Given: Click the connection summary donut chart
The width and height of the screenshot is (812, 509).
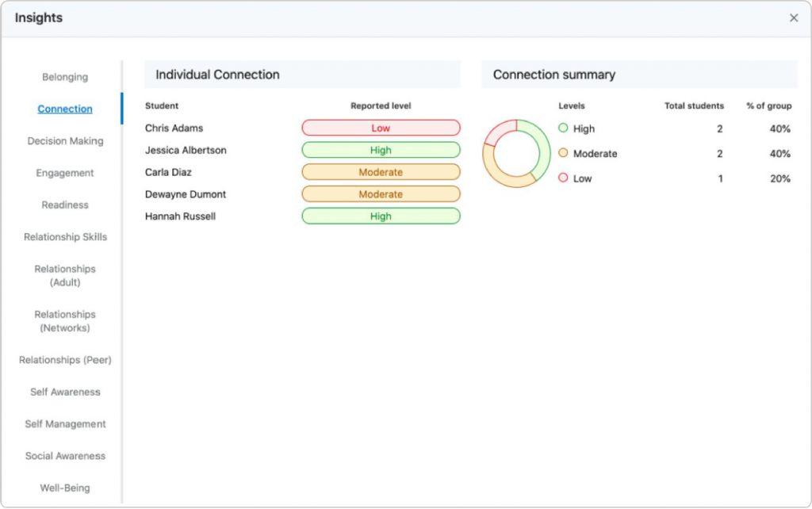Looking at the screenshot, I should (516, 153).
